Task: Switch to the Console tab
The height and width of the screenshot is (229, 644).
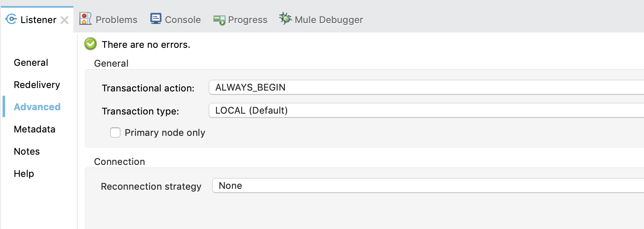Action: (x=183, y=20)
